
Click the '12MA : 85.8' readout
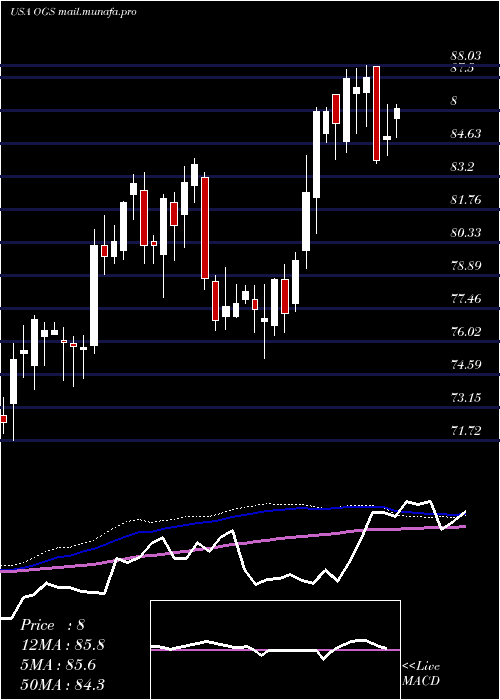click(62, 645)
